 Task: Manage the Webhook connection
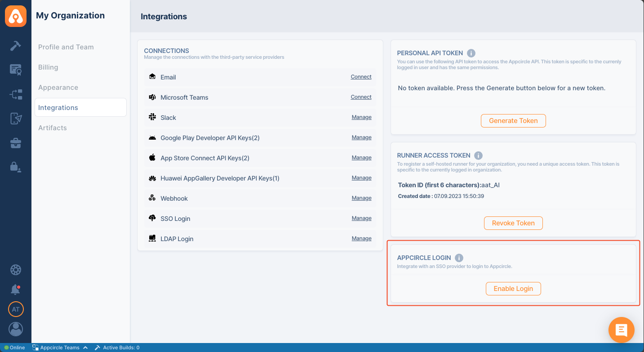tap(361, 198)
